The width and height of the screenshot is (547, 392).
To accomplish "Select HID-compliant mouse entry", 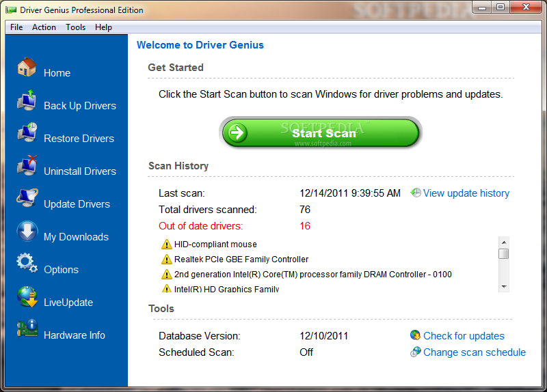I will [215, 244].
